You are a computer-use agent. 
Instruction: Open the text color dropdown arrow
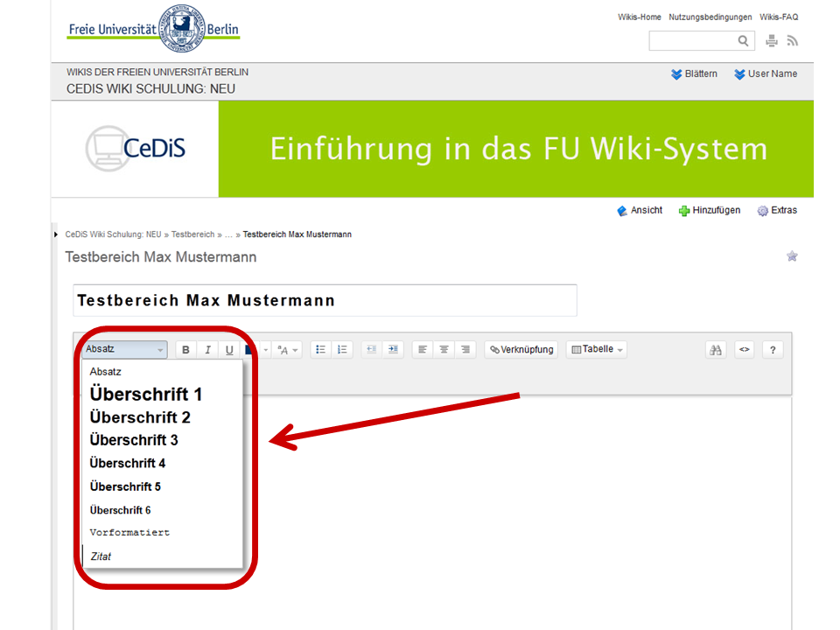tap(266, 350)
